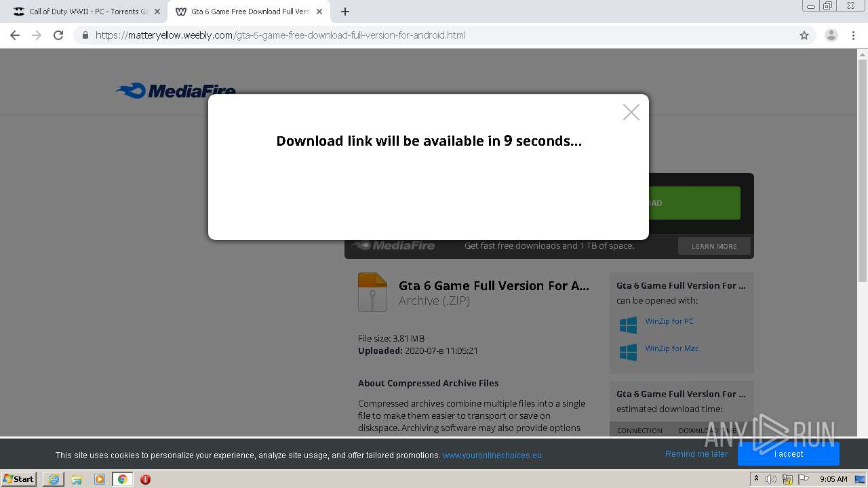Open a new browser tab
Screen dimensions: 868x488
pos(345,12)
